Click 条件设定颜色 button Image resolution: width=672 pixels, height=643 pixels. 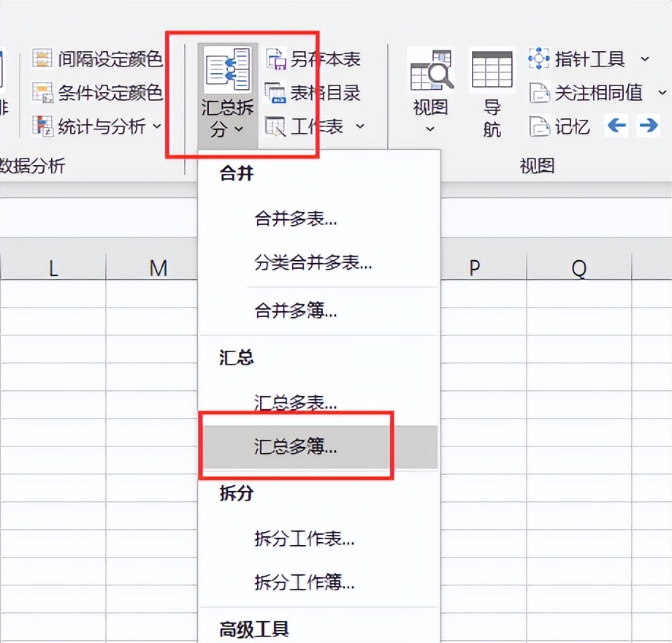(x=98, y=93)
